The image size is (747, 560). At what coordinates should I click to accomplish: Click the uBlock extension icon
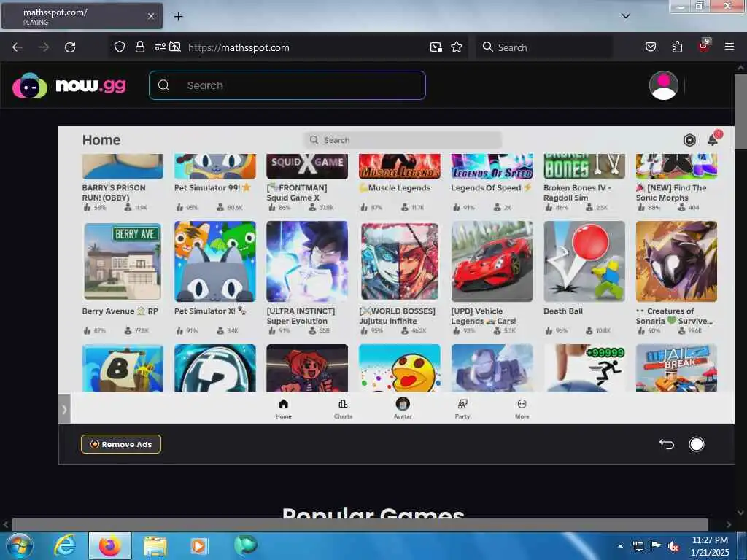704,46
